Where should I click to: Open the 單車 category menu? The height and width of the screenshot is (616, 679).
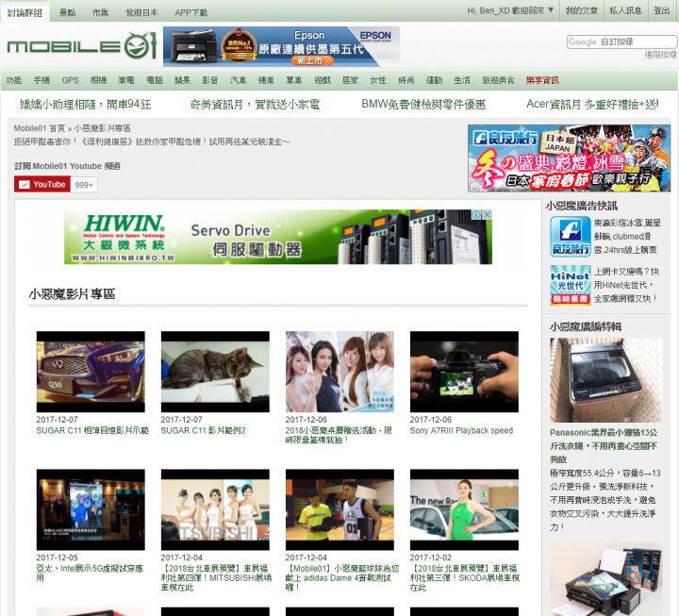click(294, 80)
